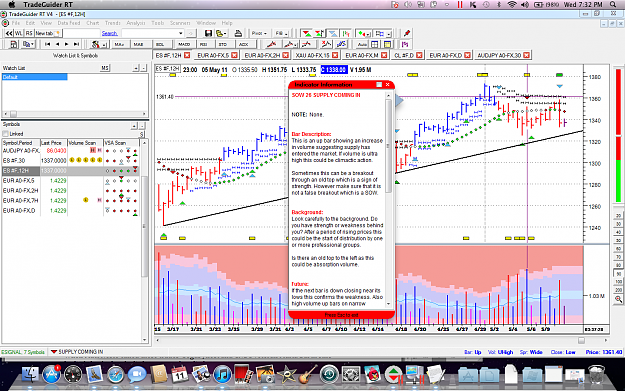Image resolution: width=625 pixels, height=391 pixels.
Task: Click the Search link
Action: click(x=110, y=33)
